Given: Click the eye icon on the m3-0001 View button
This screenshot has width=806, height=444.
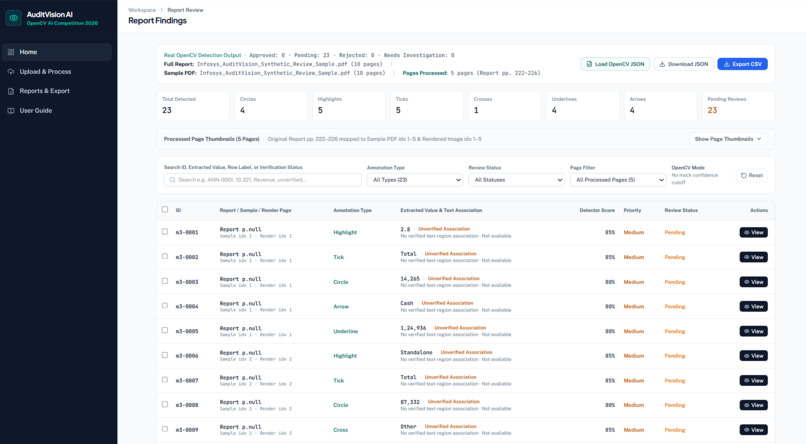Looking at the screenshot, I should pos(747,232).
